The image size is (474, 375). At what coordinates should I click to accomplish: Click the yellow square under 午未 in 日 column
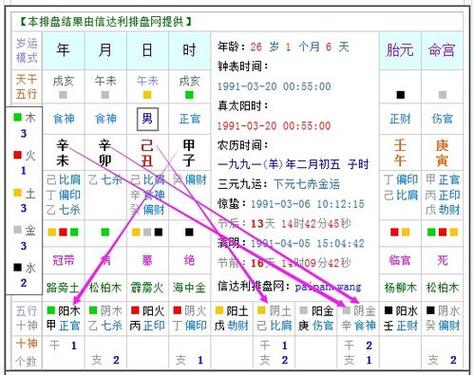(x=147, y=95)
